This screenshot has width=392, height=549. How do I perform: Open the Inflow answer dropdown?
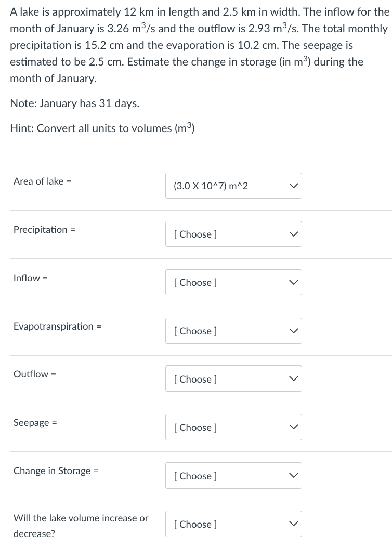[233, 282]
